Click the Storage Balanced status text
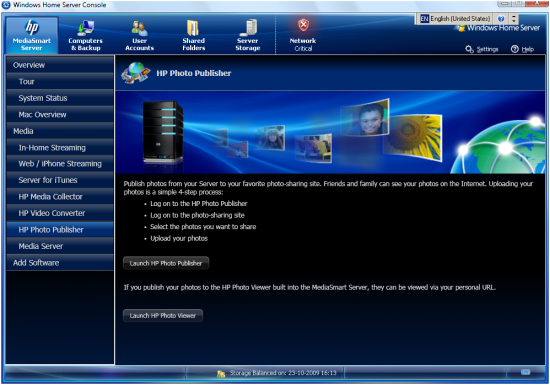The height and width of the screenshot is (385, 550). [283, 373]
